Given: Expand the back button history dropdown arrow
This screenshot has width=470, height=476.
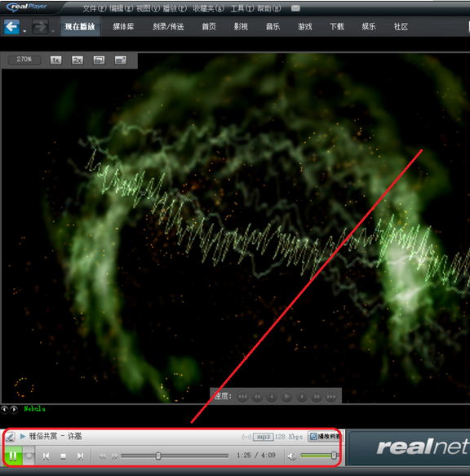Looking at the screenshot, I should pyautogui.click(x=24, y=31).
